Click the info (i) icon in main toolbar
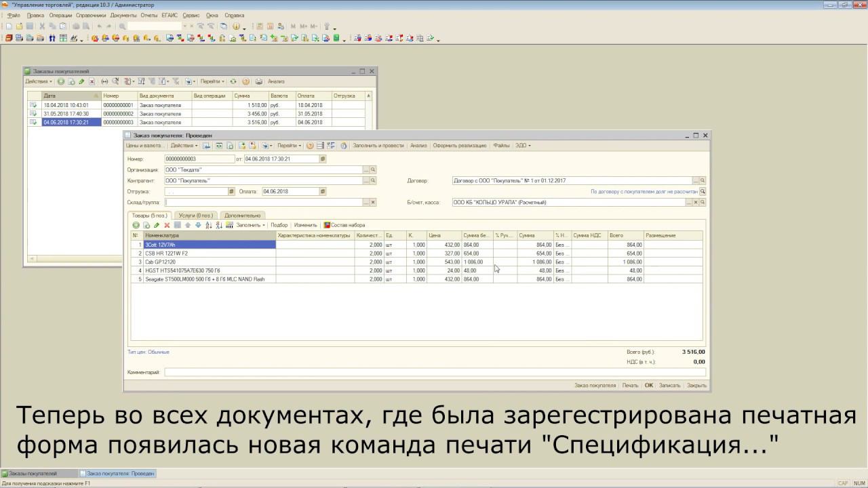868x488 pixels. [x=235, y=26]
